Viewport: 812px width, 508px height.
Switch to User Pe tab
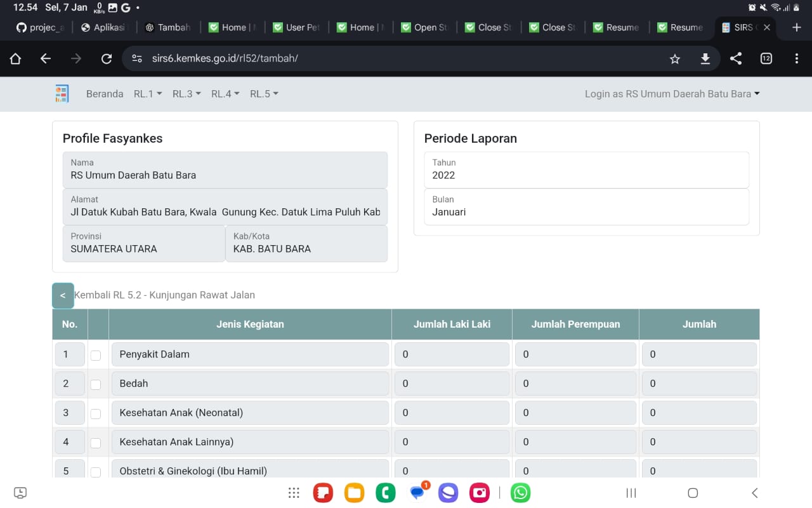(x=296, y=27)
